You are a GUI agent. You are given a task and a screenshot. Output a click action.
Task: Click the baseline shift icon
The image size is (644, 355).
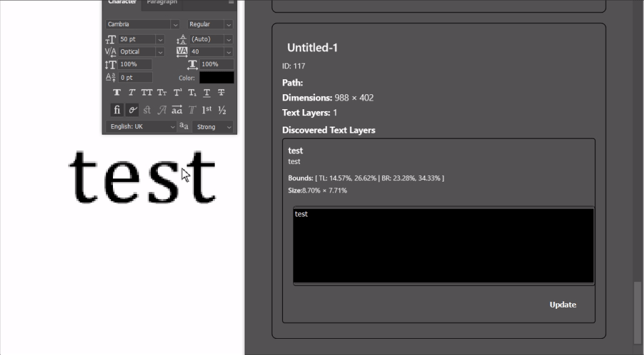click(x=110, y=77)
